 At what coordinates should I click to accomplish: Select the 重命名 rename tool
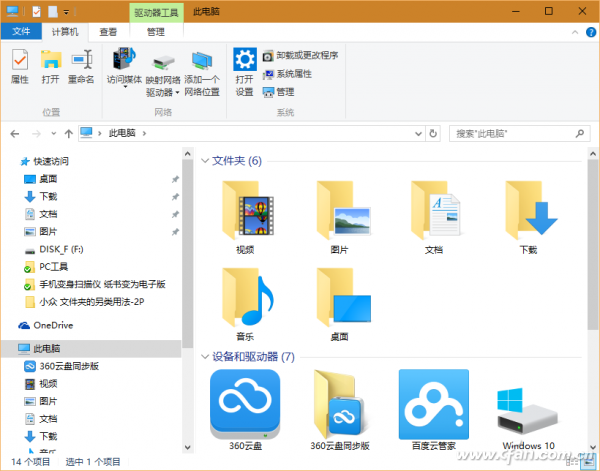pyautogui.click(x=81, y=66)
